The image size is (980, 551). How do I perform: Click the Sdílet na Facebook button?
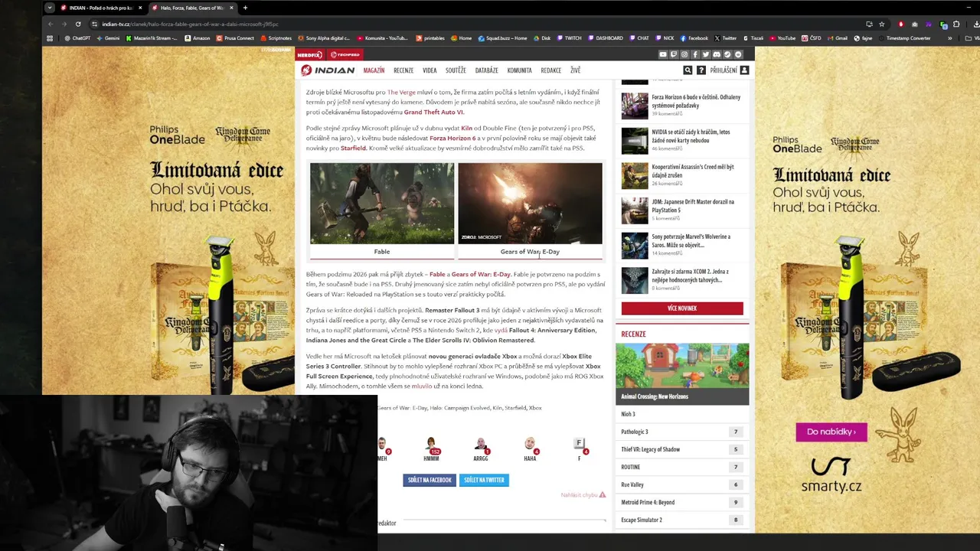tap(429, 480)
